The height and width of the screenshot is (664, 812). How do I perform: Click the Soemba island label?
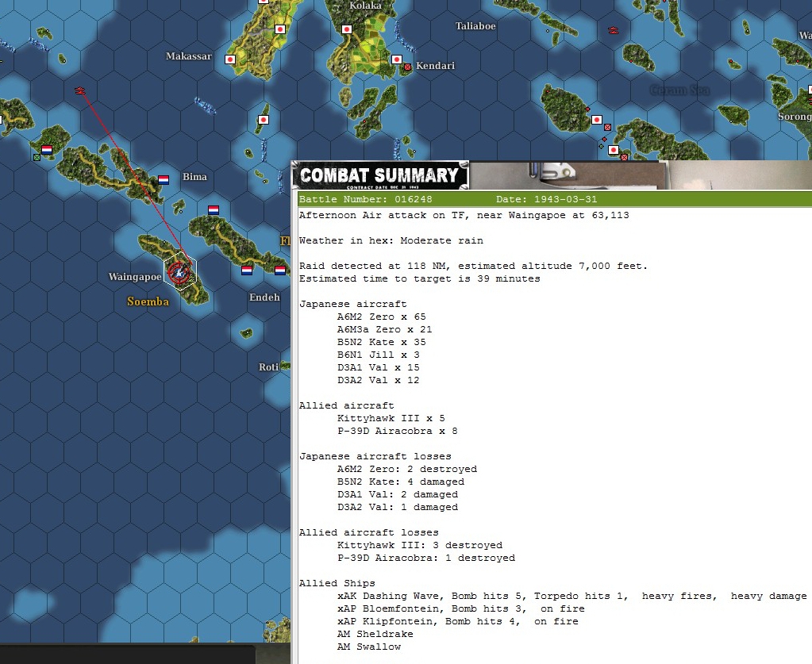pyautogui.click(x=148, y=301)
